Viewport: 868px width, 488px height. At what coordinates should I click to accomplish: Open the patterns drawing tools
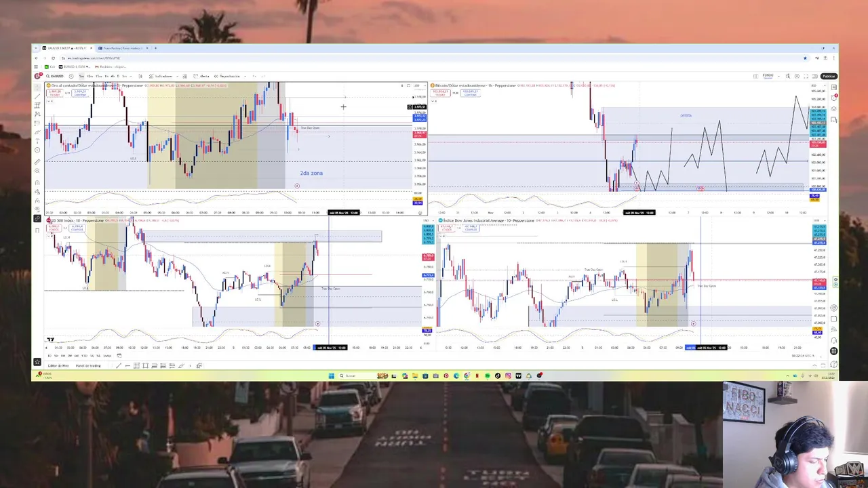point(37,113)
